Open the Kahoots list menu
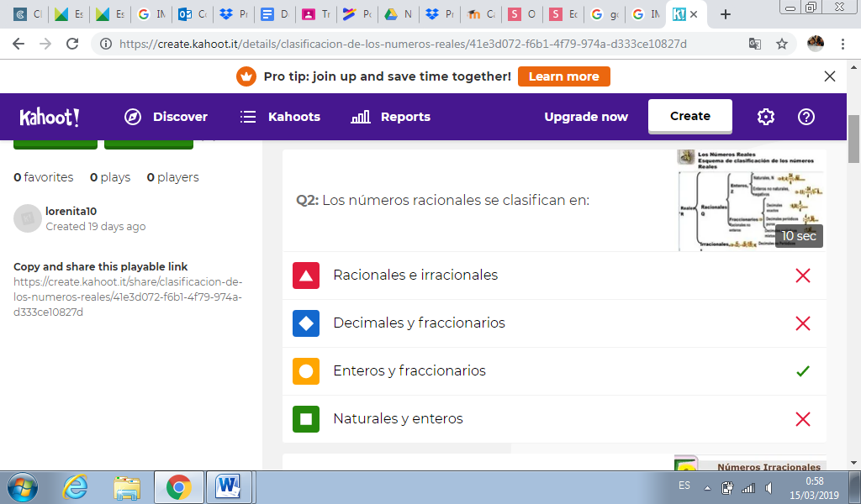Viewport: 861px width, 504px height. (280, 117)
